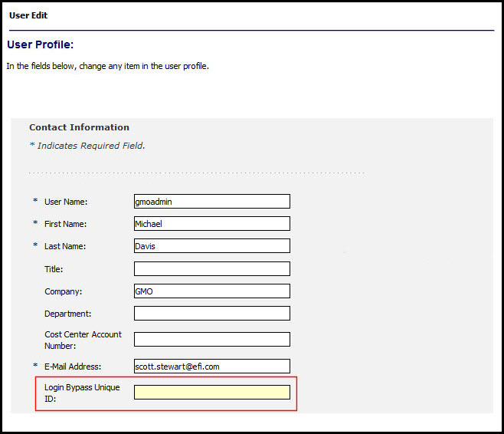504x434 pixels.
Task: Click the "First Name:" label text
Action: 65,224
